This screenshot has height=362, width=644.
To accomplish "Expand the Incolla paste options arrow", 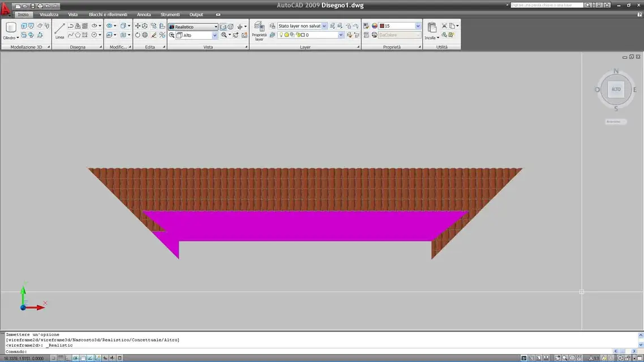I will pos(438,38).
